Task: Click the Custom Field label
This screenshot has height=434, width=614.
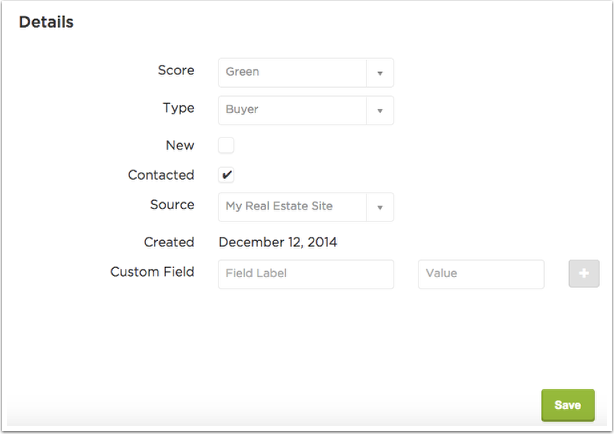Action: click(x=152, y=271)
